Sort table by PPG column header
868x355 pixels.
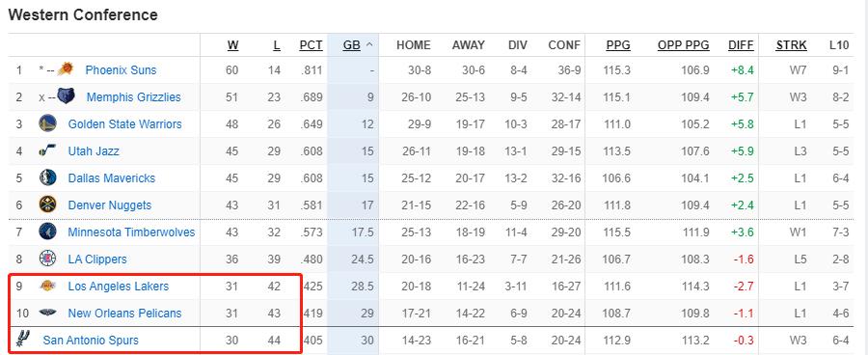tap(618, 45)
